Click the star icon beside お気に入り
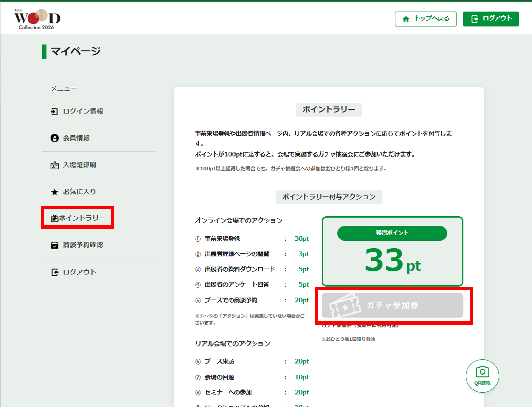Screen dimensions: 532x407 55,192
